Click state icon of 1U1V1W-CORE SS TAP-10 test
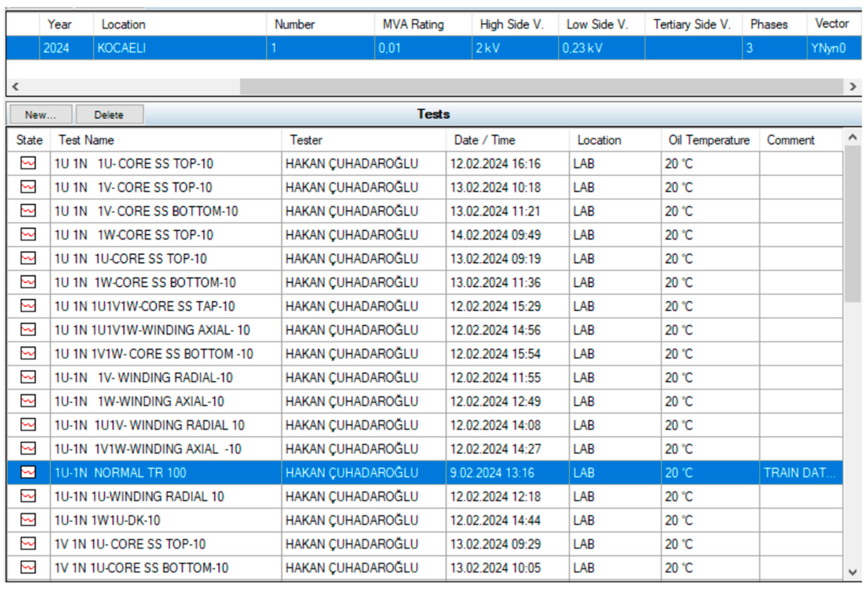 [28, 306]
